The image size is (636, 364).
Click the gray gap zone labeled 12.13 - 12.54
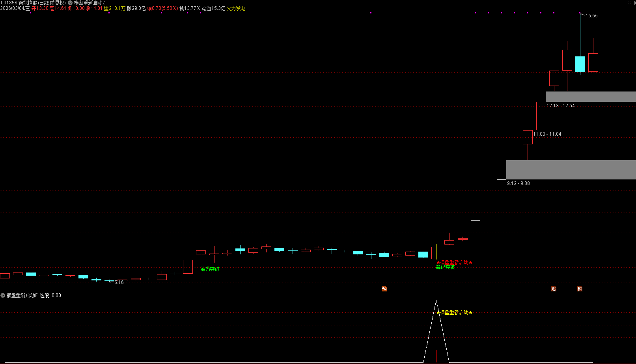[590, 97]
